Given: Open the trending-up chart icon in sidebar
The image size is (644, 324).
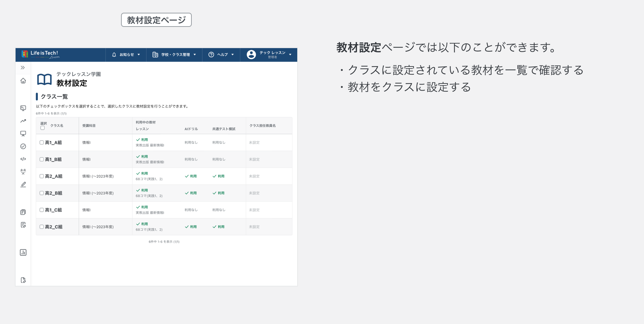Looking at the screenshot, I should 23,121.
